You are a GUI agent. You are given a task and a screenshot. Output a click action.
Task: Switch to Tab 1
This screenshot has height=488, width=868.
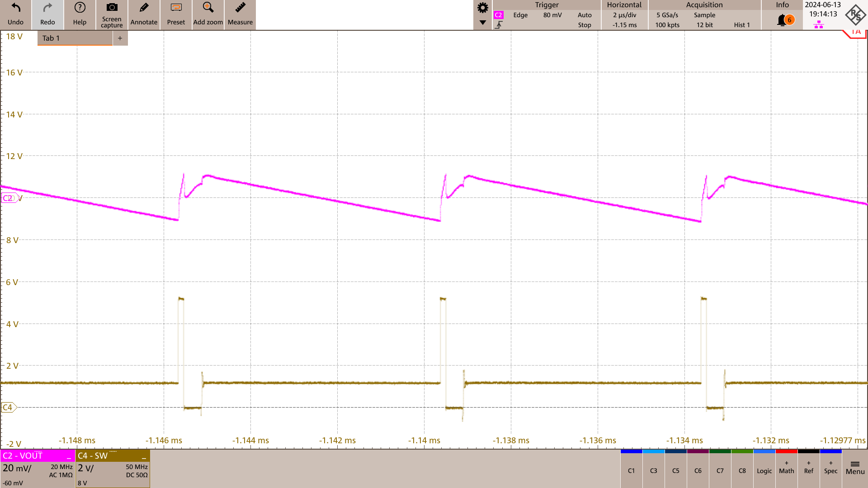[75, 38]
